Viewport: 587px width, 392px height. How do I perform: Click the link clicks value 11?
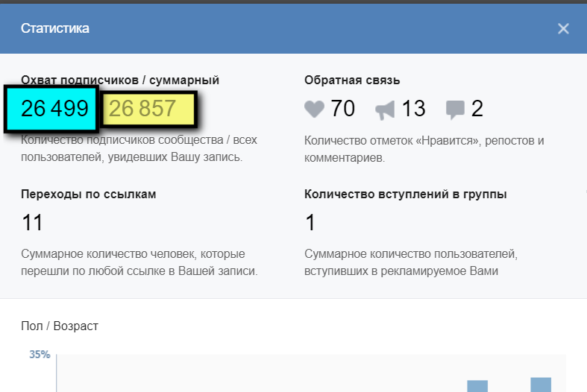(32, 222)
